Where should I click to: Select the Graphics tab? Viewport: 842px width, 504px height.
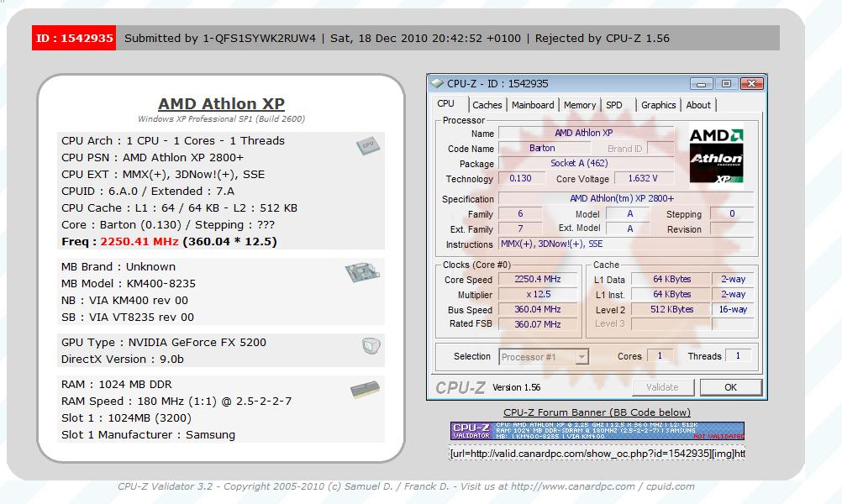click(658, 105)
